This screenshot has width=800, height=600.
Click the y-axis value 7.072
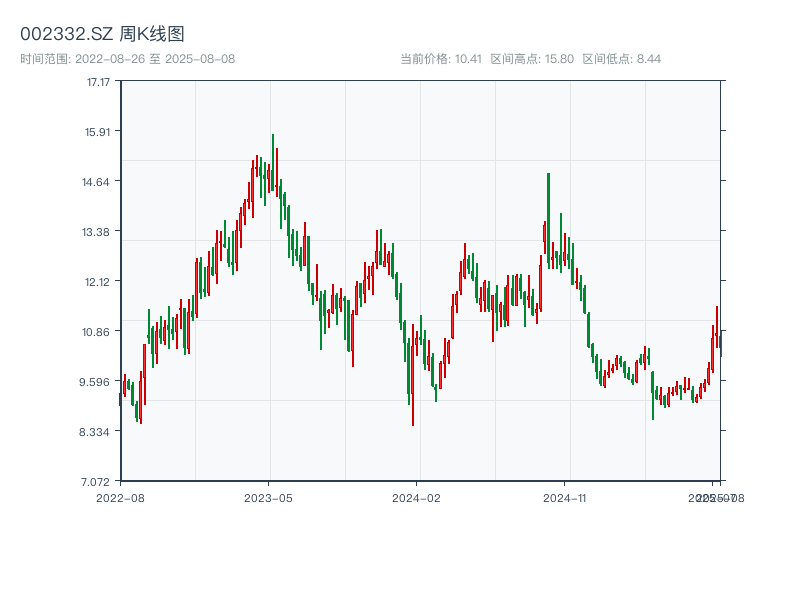[95, 482]
